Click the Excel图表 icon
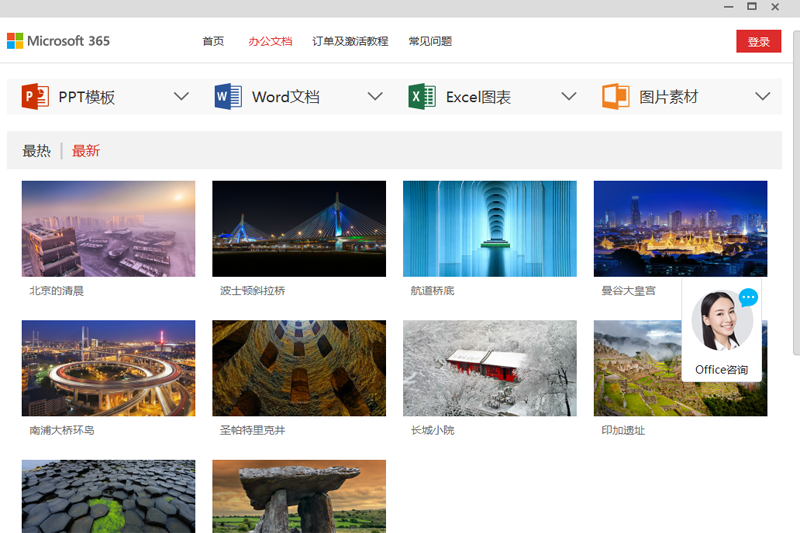Image resolution: width=800 pixels, height=533 pixels. coord(422,97)
